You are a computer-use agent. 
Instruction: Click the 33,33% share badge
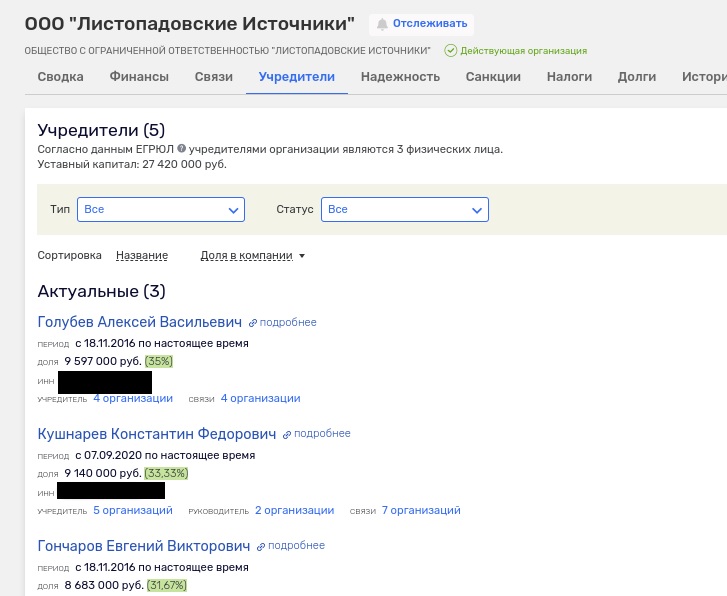coord(166,473)
